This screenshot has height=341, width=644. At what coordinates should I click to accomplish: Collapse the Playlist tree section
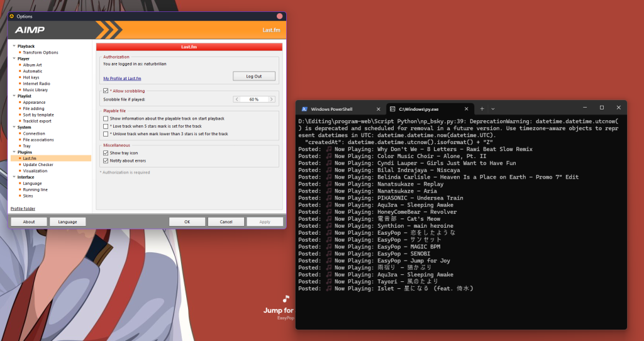13,96
